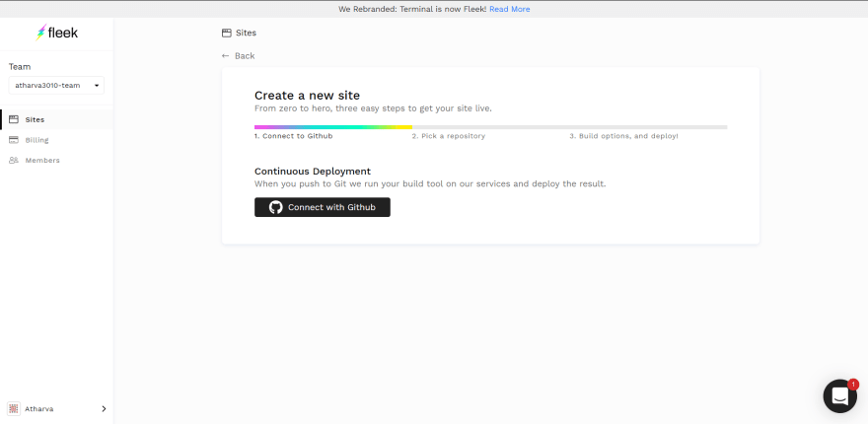Click the Atharva username text
This screenshot has height=424, width=868.
point(39,408)
